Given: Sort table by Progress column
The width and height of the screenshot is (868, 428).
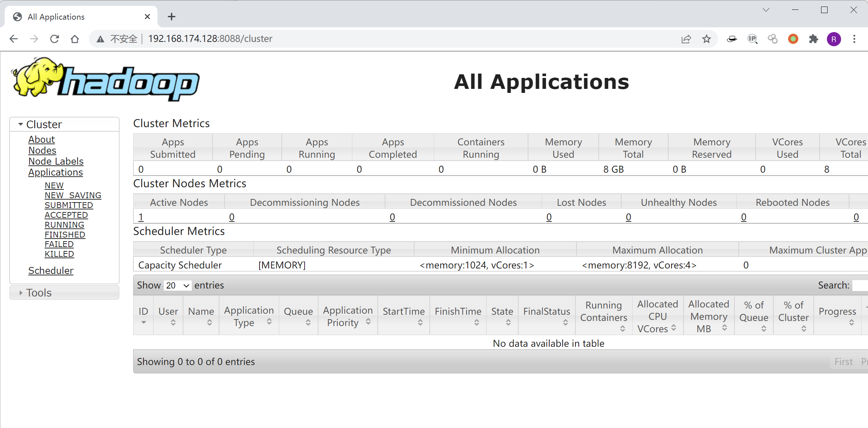Looking at the screenshot, I should click(x=837, y=315).
